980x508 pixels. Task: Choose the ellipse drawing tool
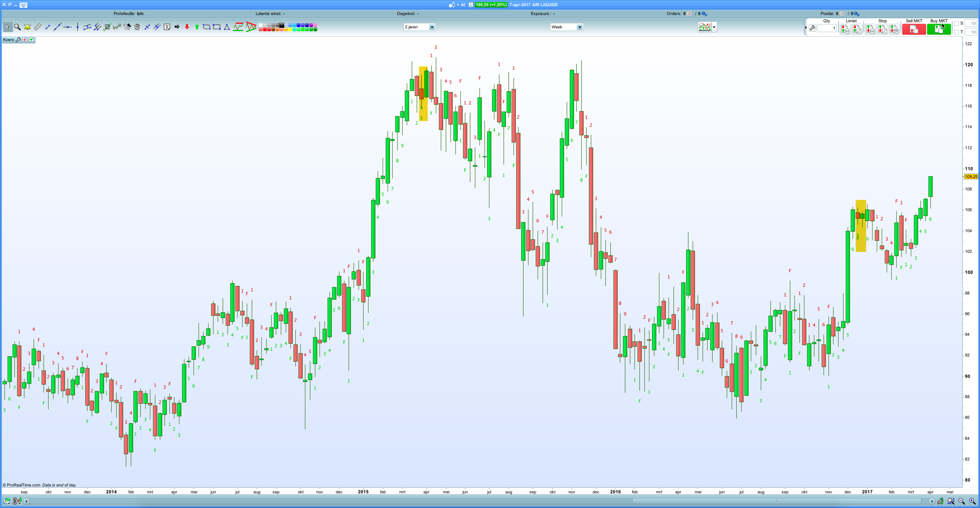click(207, 27)
